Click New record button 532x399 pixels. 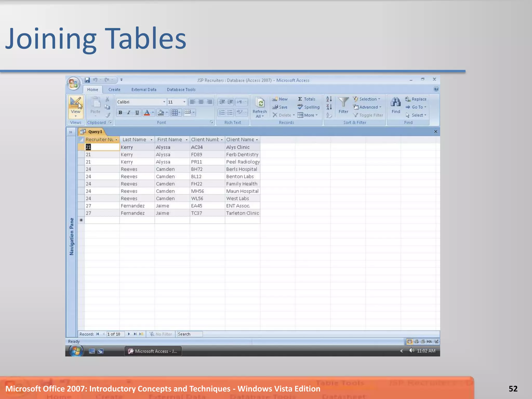[x=280, y=99]
